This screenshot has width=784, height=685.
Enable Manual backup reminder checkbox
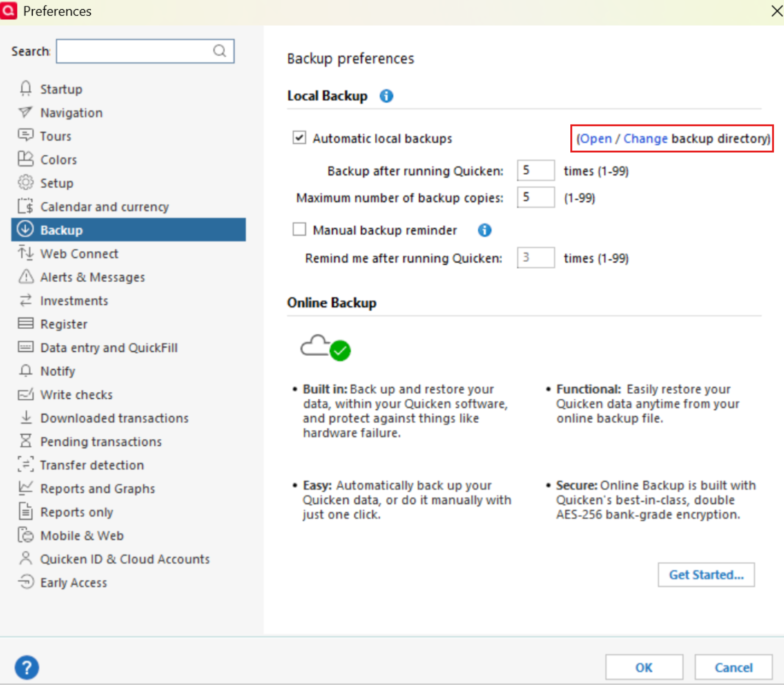(299, 229)
